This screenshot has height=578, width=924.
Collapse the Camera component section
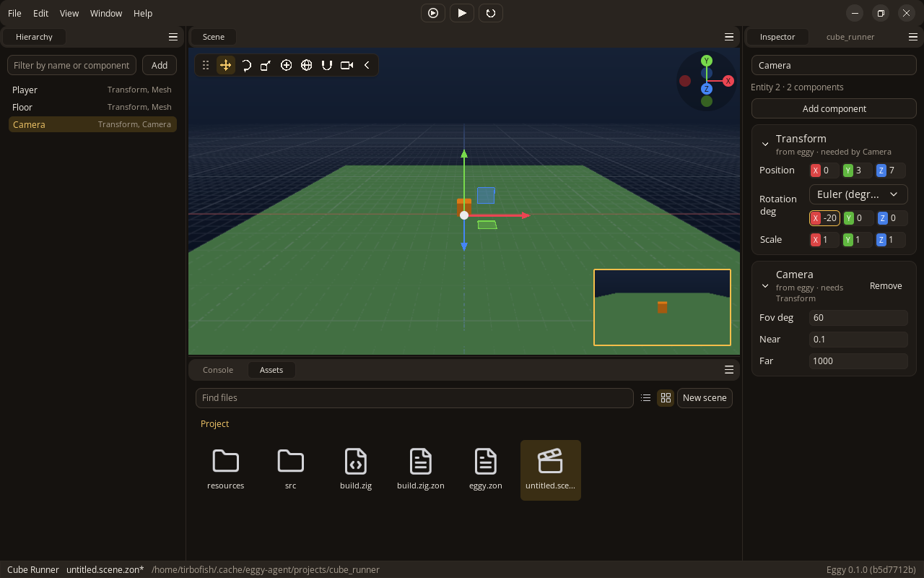coord(765,286)
